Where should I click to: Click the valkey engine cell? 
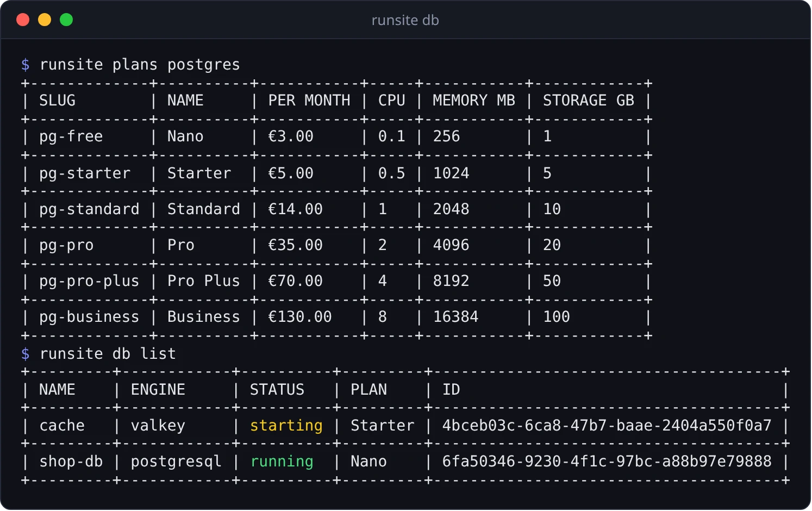pyautogui.click(x=158, y=426)
